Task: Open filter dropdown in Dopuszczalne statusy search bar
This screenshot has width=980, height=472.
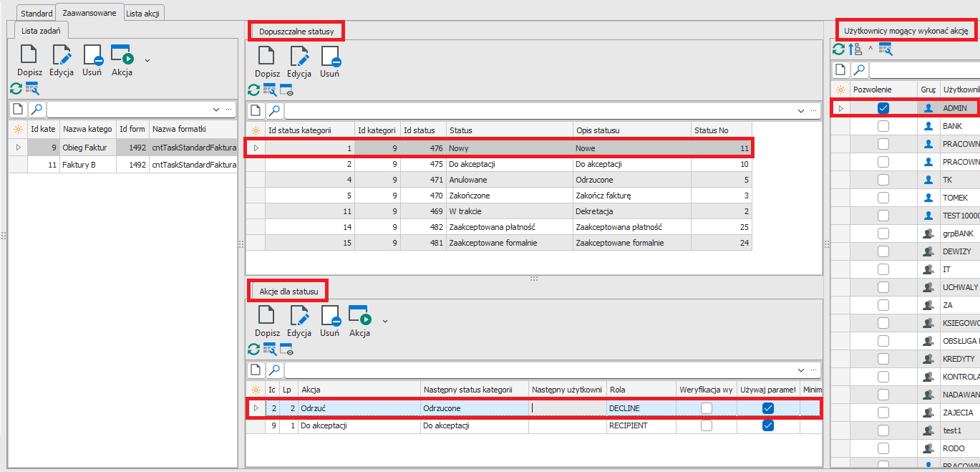Action: point(802,111)
